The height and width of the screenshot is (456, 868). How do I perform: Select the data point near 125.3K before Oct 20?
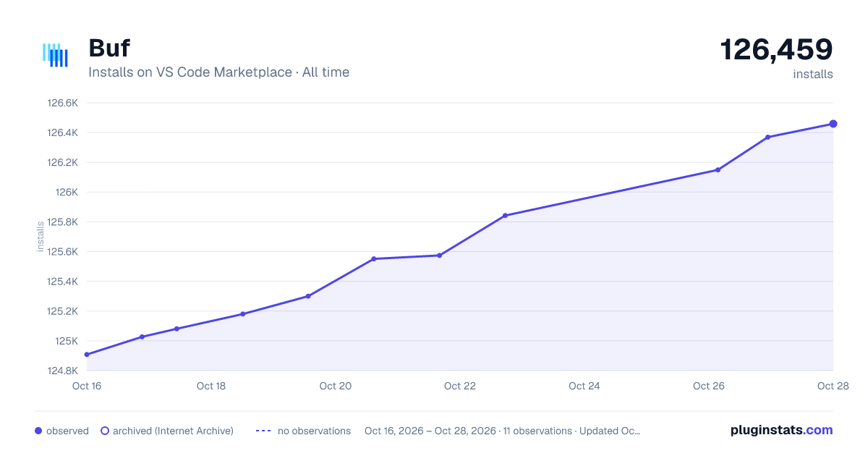click(x=308, y=296)
